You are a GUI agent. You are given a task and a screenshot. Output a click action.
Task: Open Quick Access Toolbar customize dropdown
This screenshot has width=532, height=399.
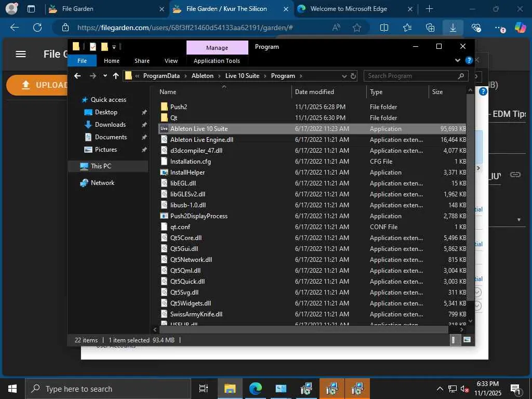[114, 47]
